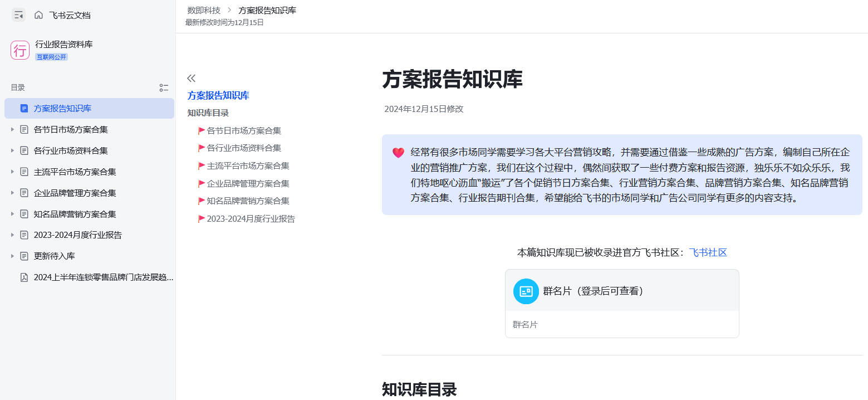The width and height of the screenshot is (868, 400).
Task: Click document icon beside 企业品牌管理方案合集 in sidebar
Action: 24,193
